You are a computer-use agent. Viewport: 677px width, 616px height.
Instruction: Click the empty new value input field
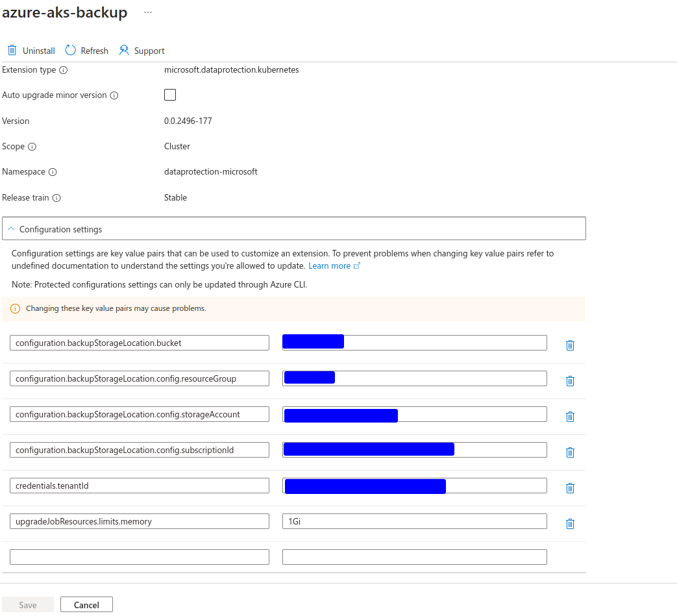[x=415, y=558]
